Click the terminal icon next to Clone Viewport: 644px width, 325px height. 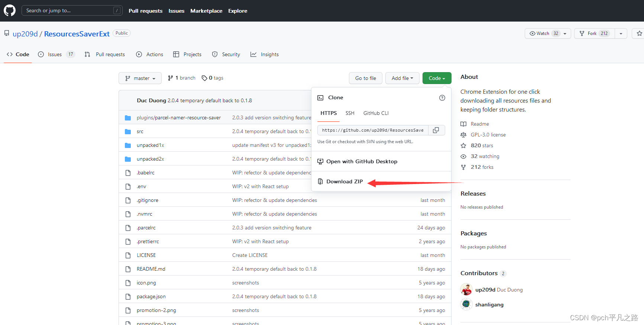[x=320, y=98]
